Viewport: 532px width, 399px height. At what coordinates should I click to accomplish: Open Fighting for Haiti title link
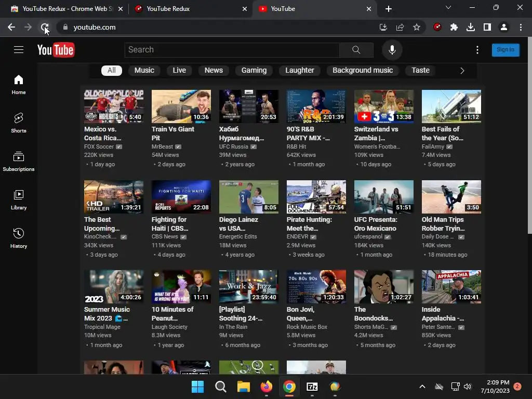click(170, 224)
